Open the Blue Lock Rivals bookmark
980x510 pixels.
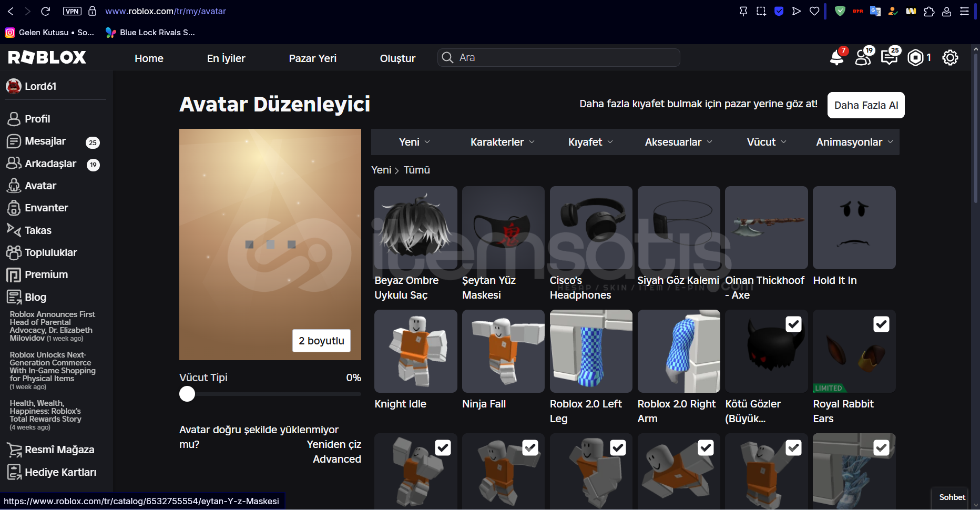click(x=150, y=32)
